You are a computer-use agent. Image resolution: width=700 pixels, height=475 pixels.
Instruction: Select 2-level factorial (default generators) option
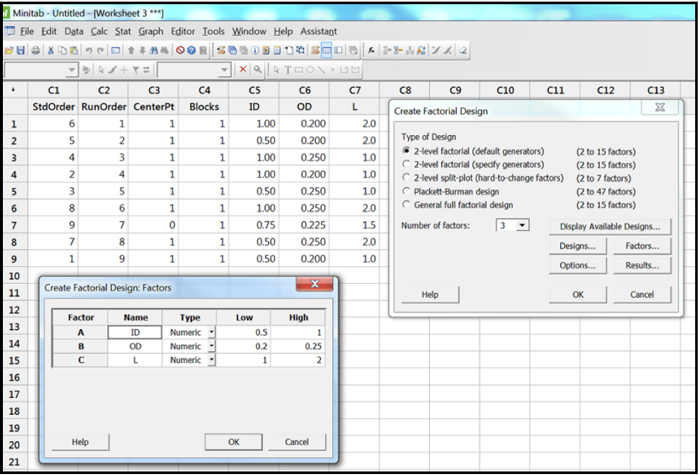click(x=406, y=151)
